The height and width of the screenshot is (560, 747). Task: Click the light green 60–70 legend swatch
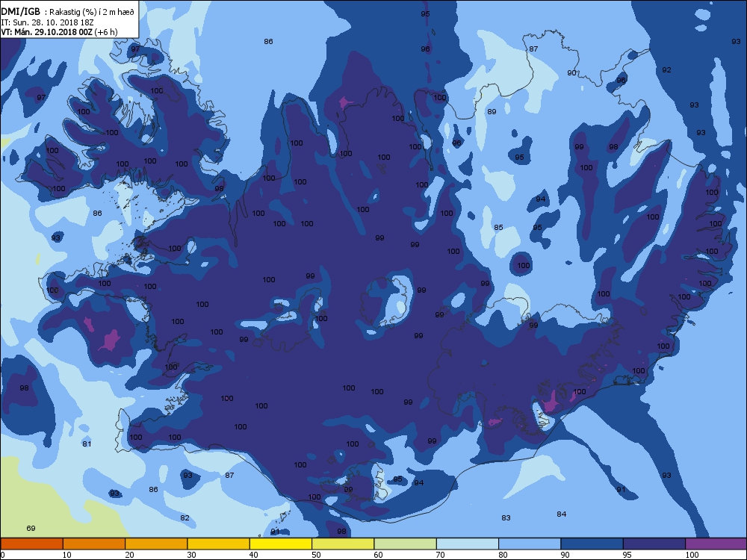(x=406, y=544)
